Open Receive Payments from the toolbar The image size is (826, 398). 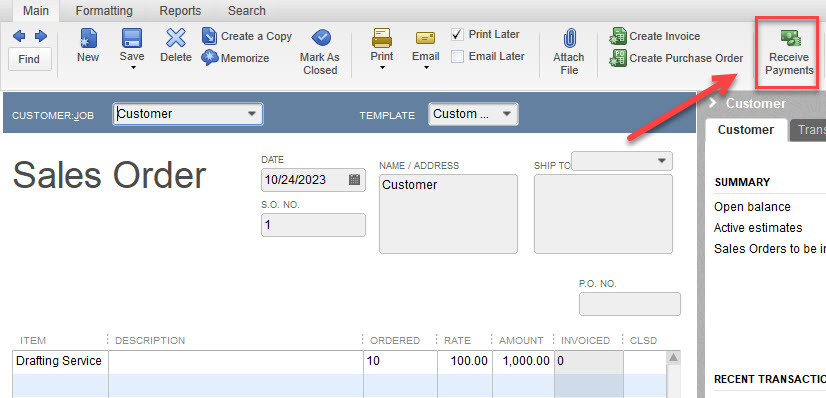pos(789,53)
